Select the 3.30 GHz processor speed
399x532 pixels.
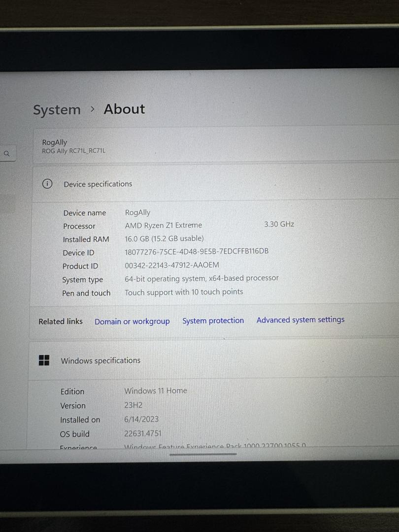(x=279, y=224)
